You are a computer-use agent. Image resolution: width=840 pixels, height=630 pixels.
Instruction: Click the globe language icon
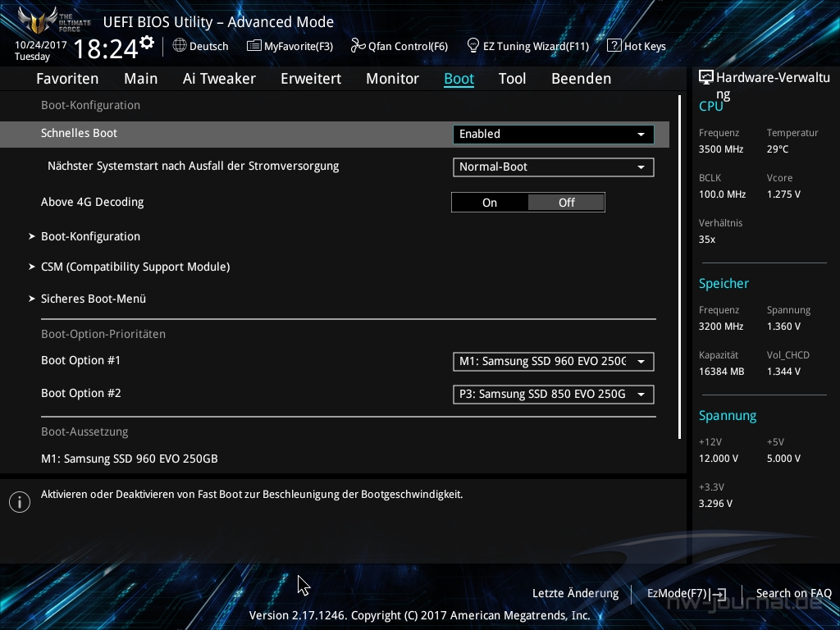180,46
